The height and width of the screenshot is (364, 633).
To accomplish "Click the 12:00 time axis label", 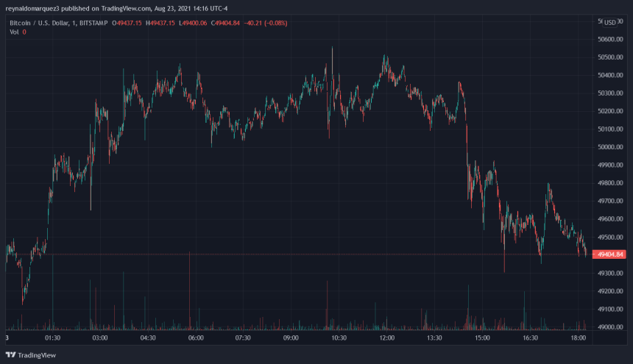I will point(386,338).
